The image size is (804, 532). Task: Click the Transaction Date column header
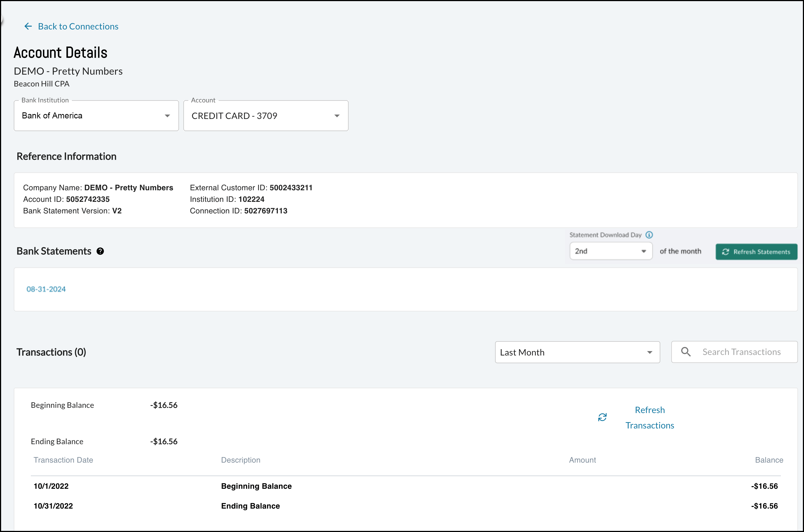(x=63, y=460)
